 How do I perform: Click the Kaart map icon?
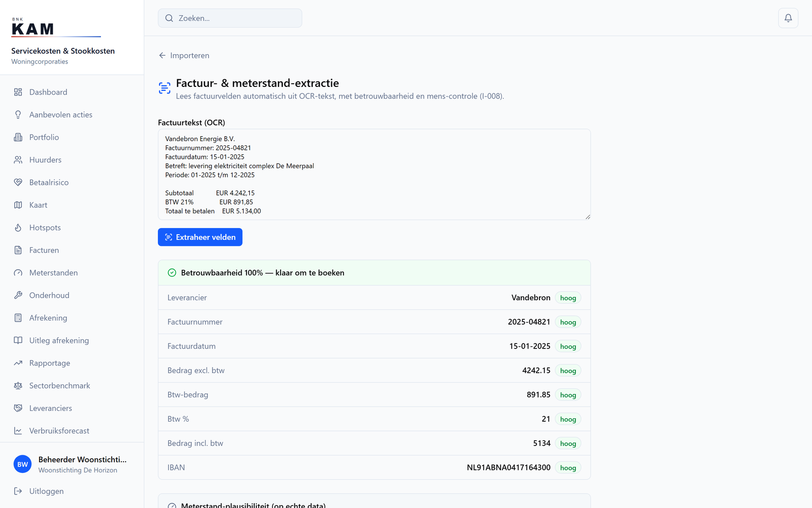pos(18,205)
